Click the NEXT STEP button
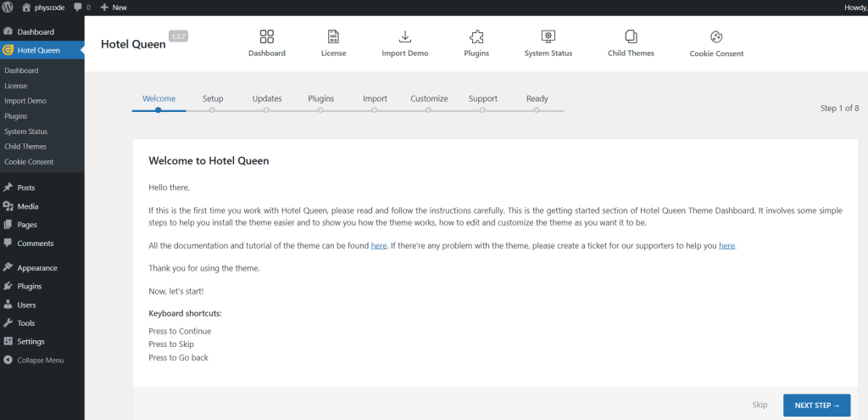 [816, 405]
